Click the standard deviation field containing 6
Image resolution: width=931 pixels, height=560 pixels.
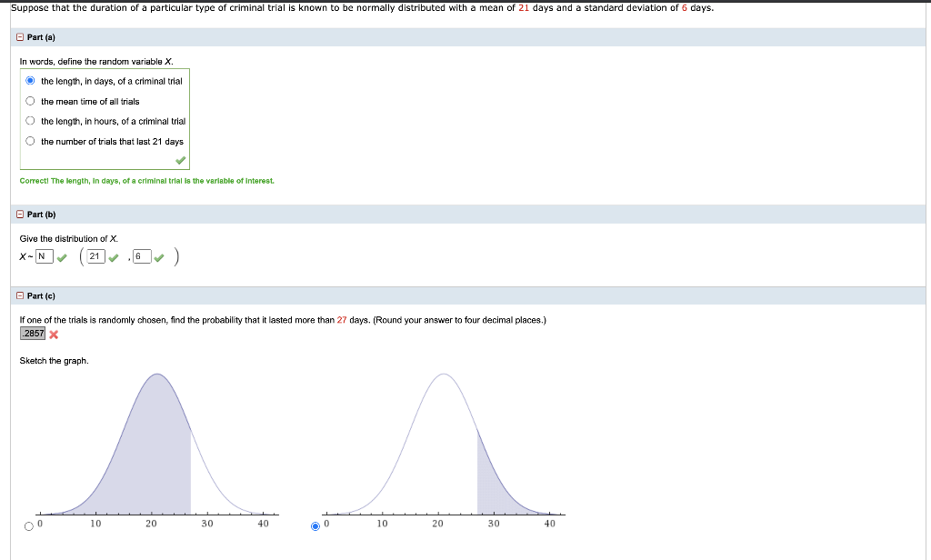pyautogui.click(x=142, y=256)
